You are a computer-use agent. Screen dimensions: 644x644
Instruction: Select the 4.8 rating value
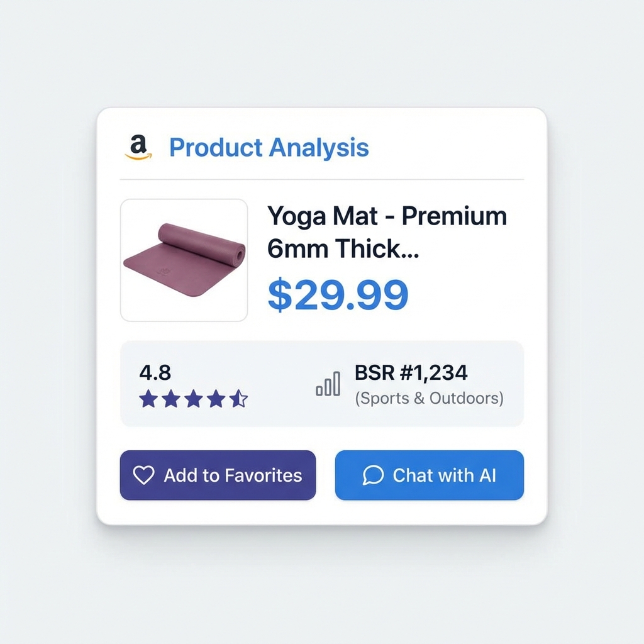pos(154,372)
